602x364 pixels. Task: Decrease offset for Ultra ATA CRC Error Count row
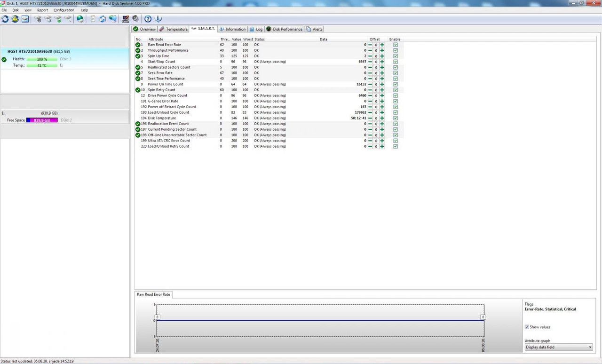coord(370,141)
